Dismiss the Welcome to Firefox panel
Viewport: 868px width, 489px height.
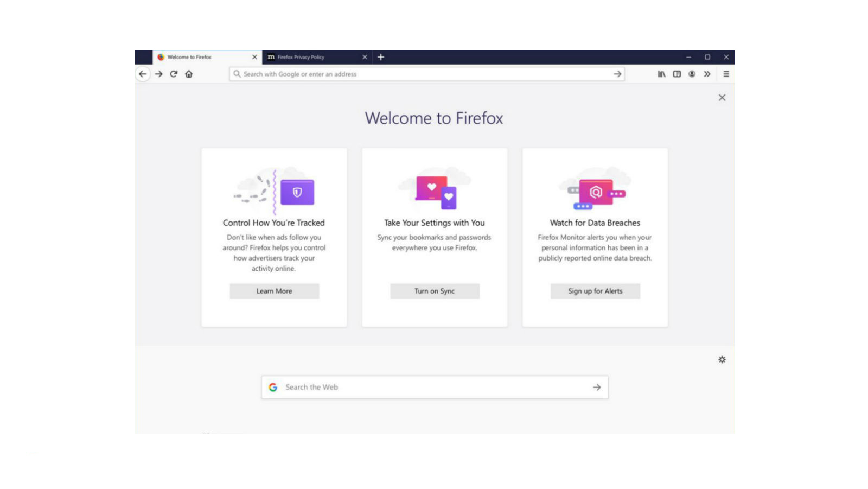coord(722,98)
